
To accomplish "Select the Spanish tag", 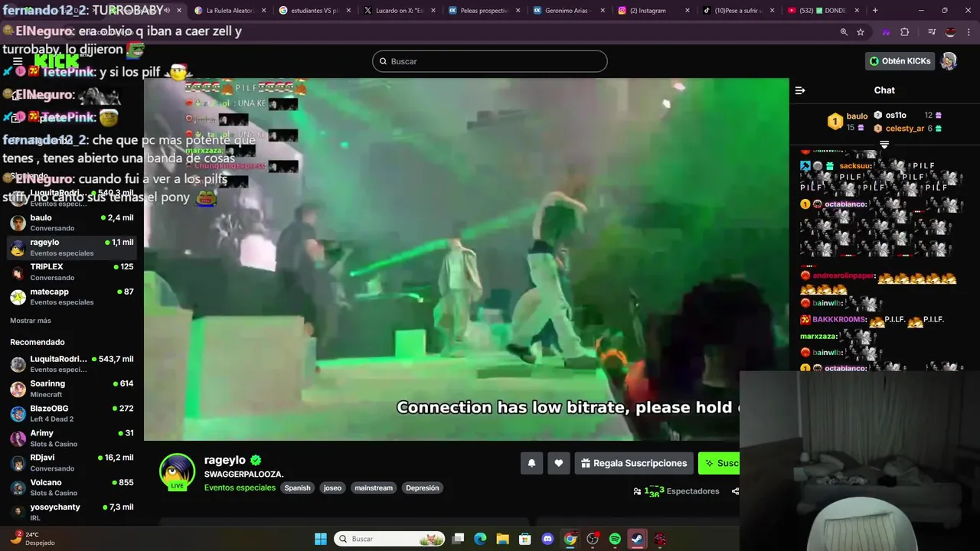I will [297, 487].
